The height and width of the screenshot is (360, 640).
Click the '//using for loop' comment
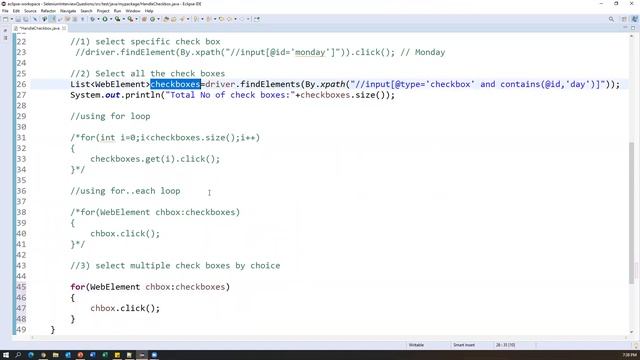[x=110, y=116]
